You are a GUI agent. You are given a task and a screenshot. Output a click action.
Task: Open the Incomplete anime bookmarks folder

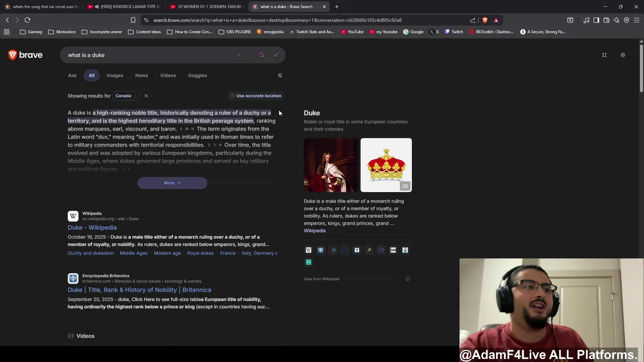coord(102,32)
